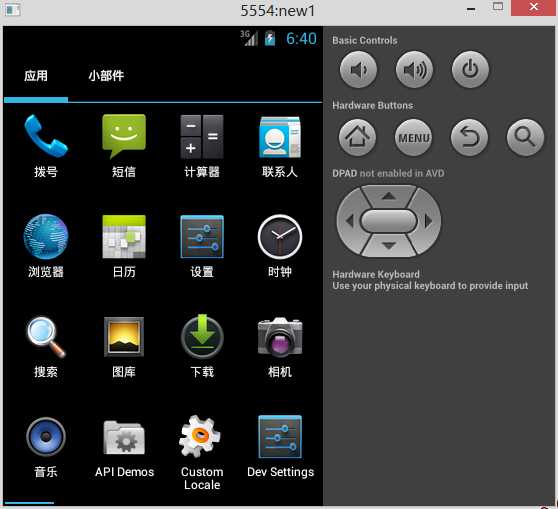Open the 图库 gallery app
The height and width of the screenshot is (509, 558).
(124, 337)
